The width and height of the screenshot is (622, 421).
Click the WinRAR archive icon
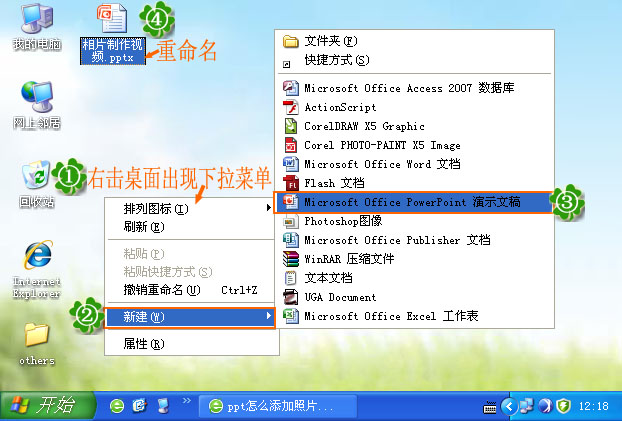(290, 259)
